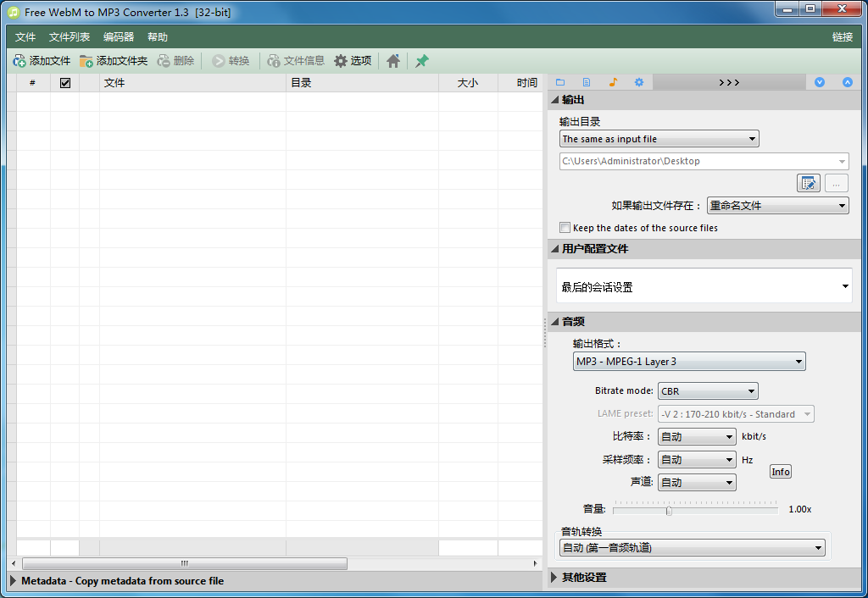Open the 重命名文件 dropdown
Screen dimensions: 868x598
pos(778,206)
